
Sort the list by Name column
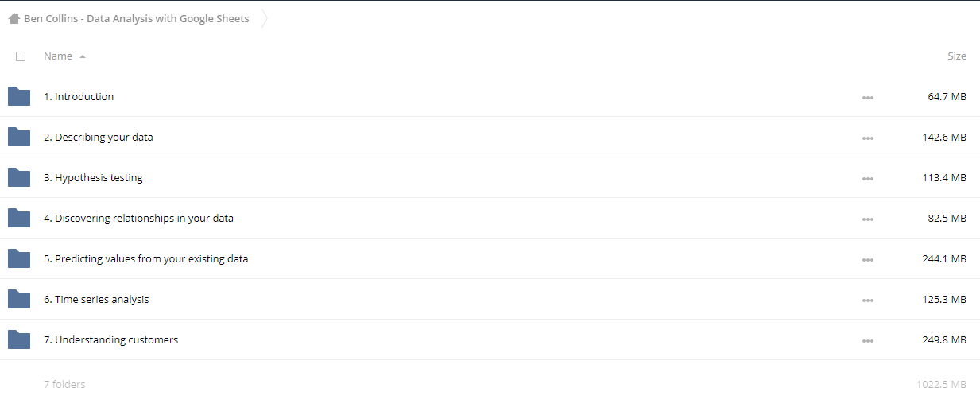point(58,56)
